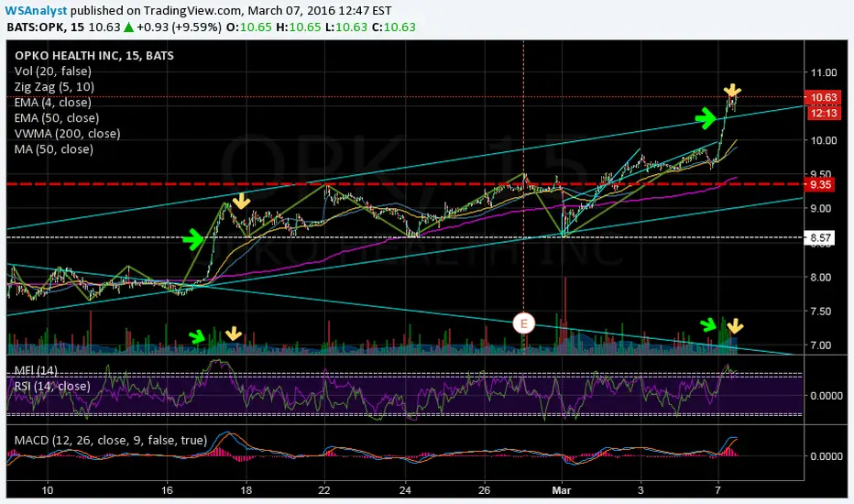Click the 11.00 price axis label

823,72
